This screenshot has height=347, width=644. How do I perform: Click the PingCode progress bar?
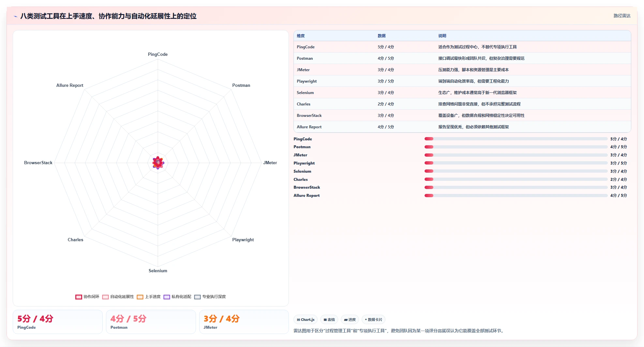pos(516,139)
